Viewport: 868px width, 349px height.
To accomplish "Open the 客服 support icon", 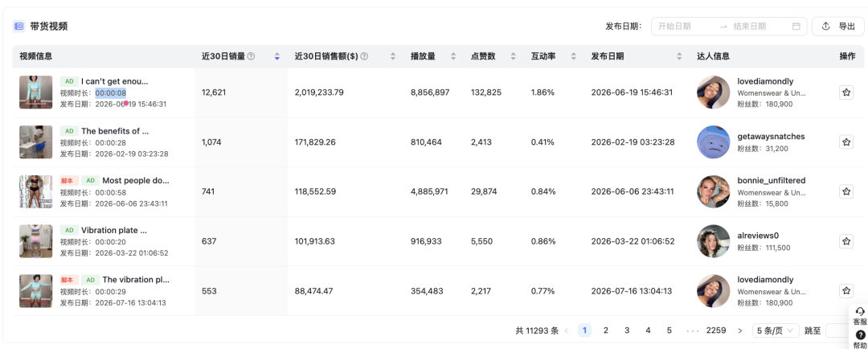I will click(860, 316).
